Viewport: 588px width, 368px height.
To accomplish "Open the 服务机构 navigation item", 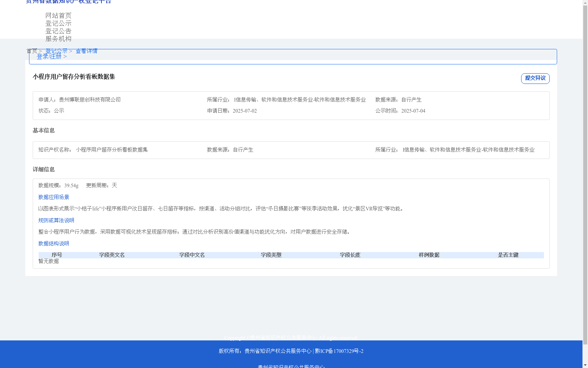I will [x=58, y=39].
